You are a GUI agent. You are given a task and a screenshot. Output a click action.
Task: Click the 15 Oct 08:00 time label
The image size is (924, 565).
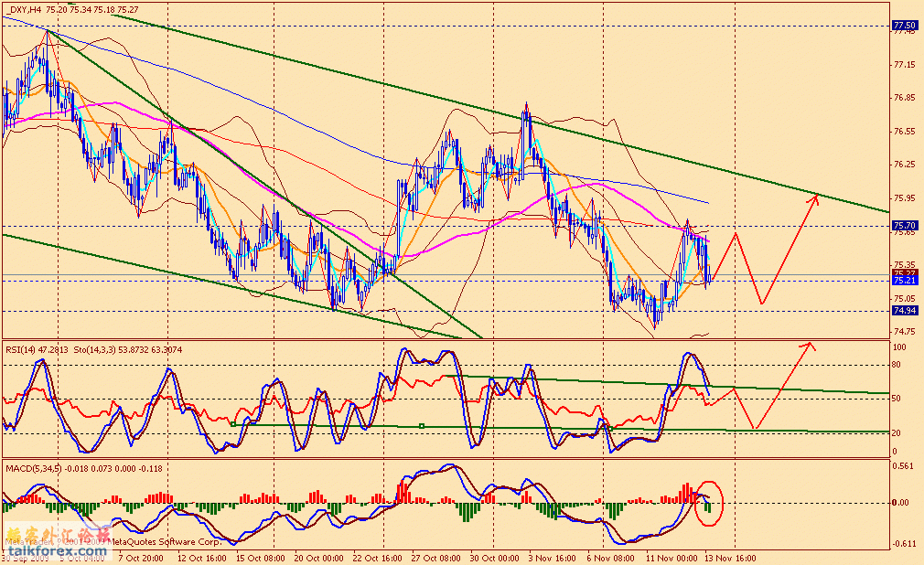pos(261,558)
